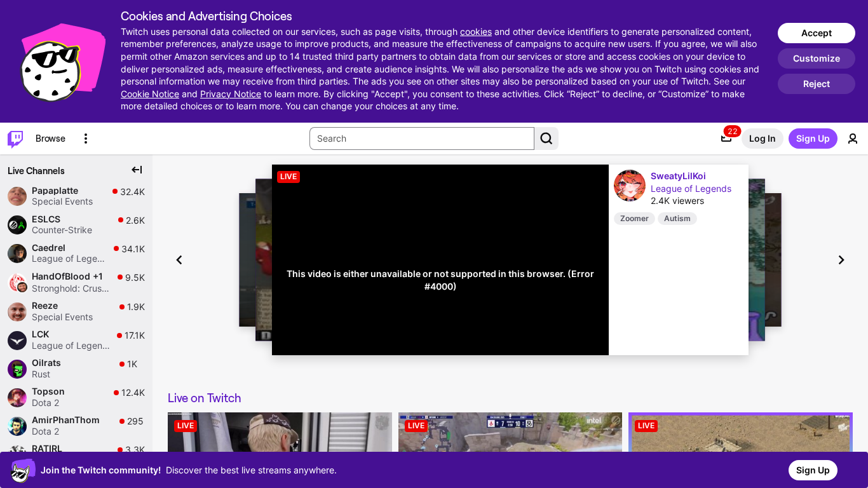Open the LCK channel avatar
The width and height of the screenshot is (868, 488).
(x=17, y=341)
